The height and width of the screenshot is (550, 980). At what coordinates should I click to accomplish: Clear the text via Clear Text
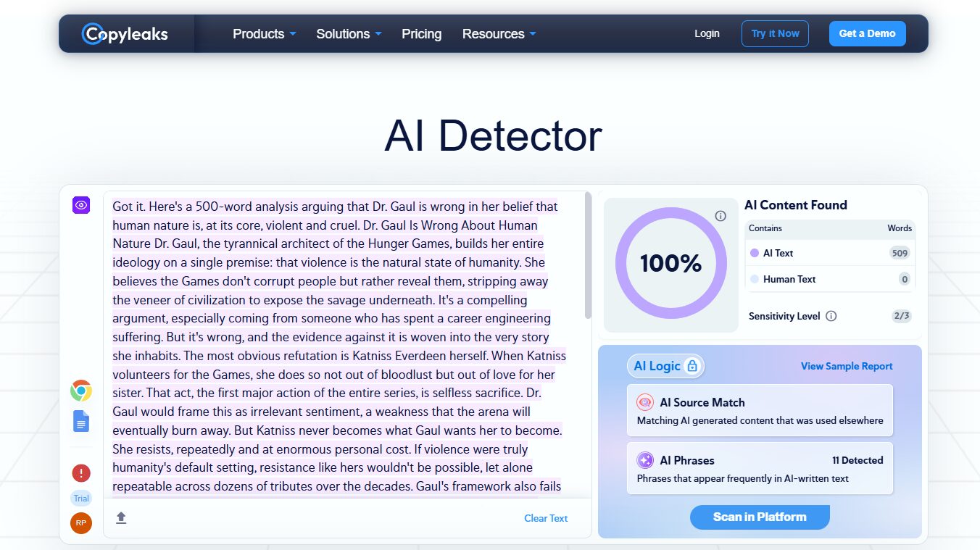tap(546, 518)
